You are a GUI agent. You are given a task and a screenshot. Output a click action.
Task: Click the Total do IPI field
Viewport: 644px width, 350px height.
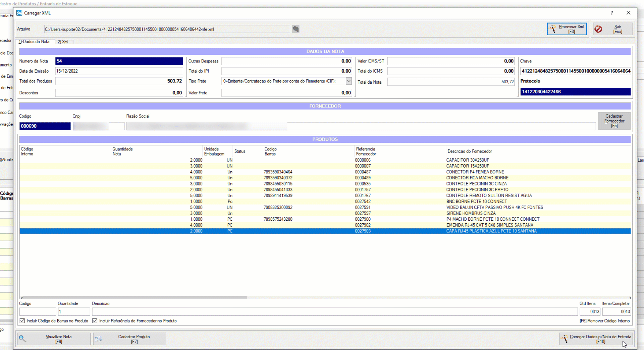(x=286, y=71)
